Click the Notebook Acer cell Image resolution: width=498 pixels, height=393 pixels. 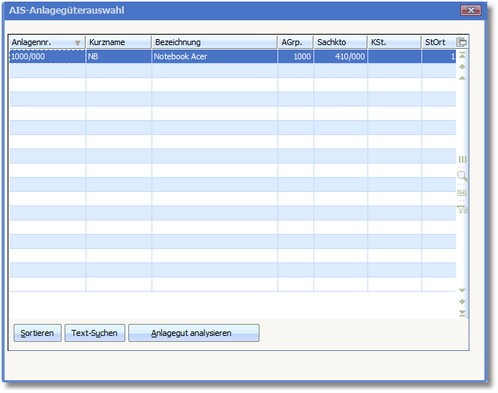[x=214, y=56]
